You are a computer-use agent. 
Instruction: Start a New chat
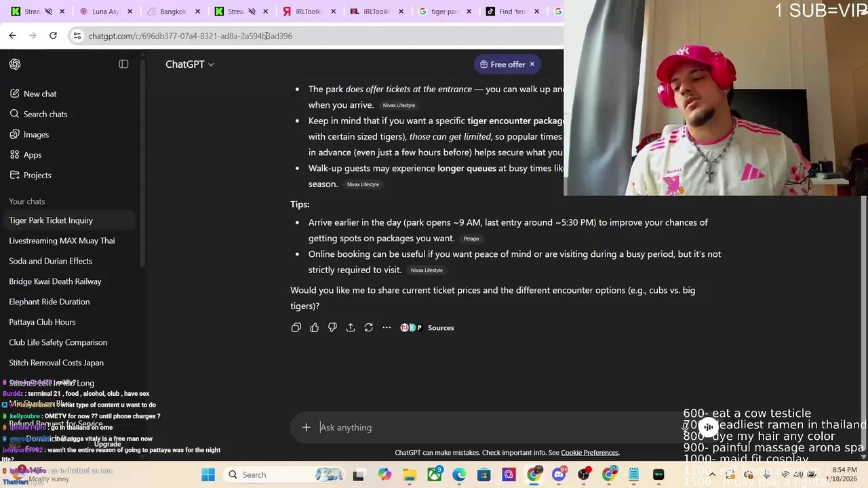tap(40, 94)
